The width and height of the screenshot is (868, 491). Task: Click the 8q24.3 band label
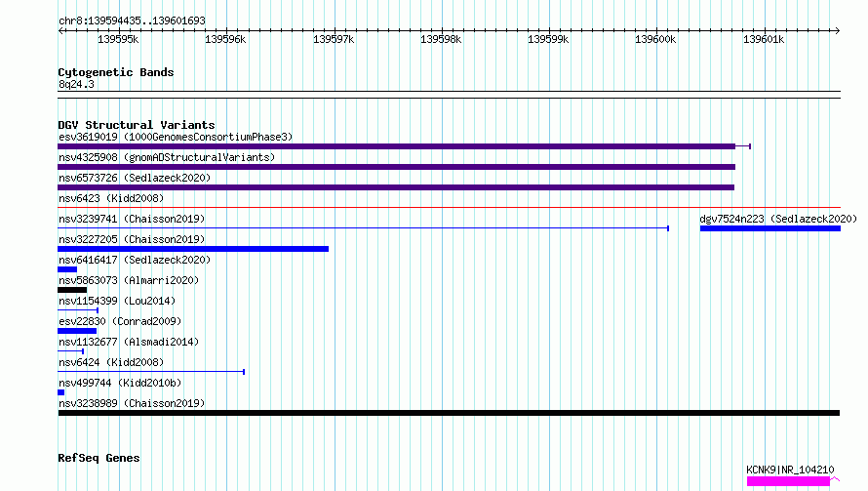[x=76, y=84]
